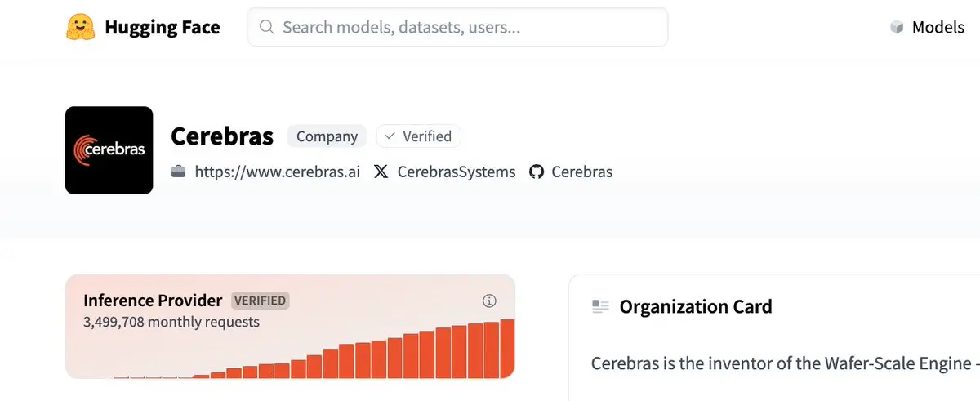Click the Inference Provider title
980x401 pixels.
(153, 300)
